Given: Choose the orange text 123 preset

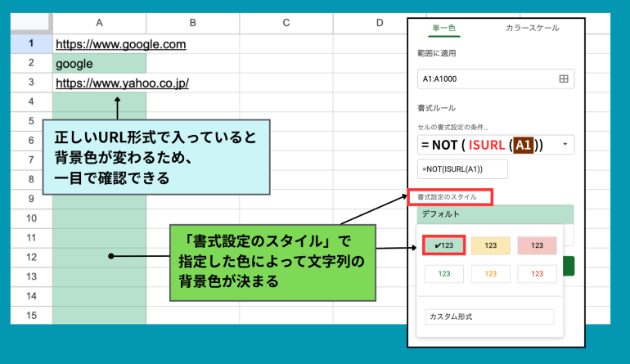Looking at the screenshot, I should (x=491, y=273).
